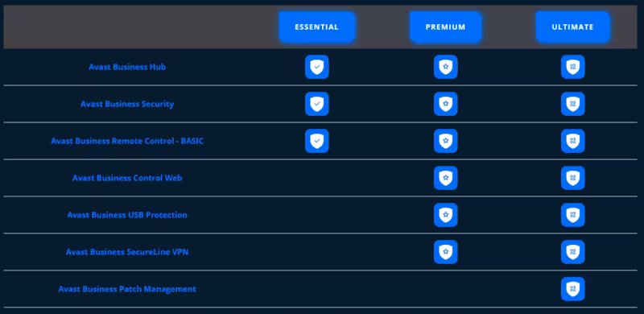Open the Avast Business Control Web link
Screen dimensions: 644x314
pos(127,178)
